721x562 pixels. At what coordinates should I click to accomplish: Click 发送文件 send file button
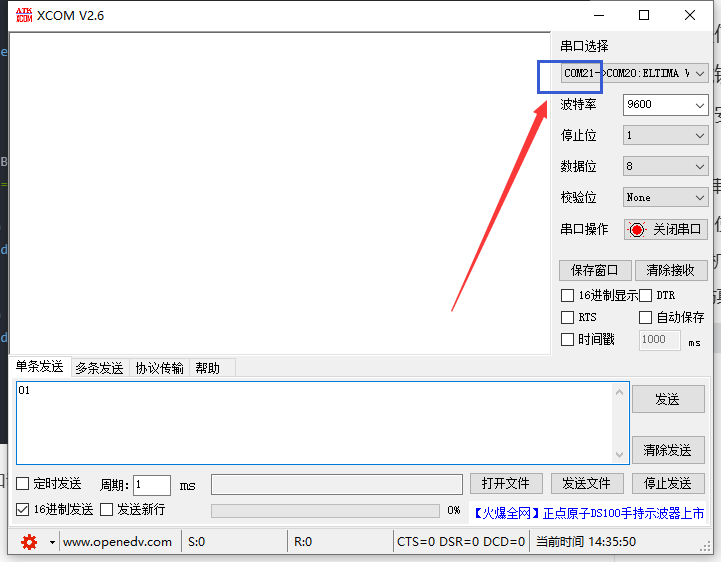tap(587, 483)
